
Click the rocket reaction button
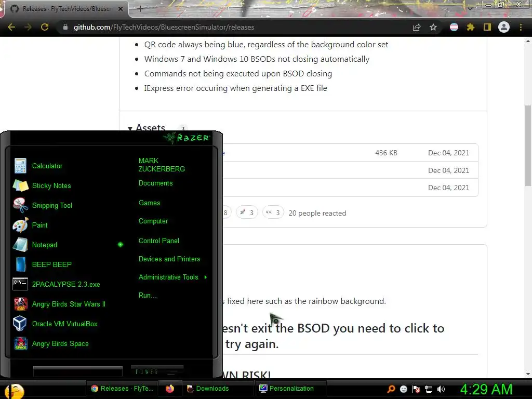(247, 212)
